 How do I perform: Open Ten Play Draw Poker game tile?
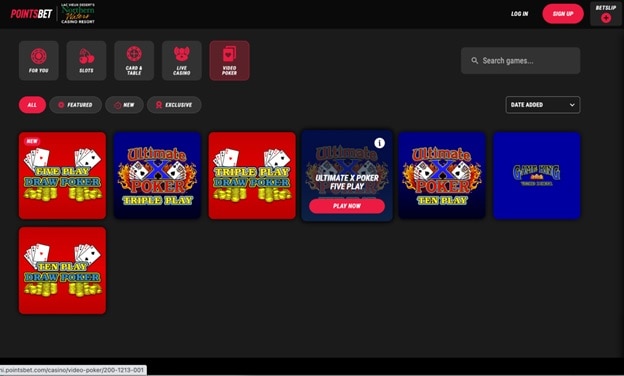pos(62,271)
